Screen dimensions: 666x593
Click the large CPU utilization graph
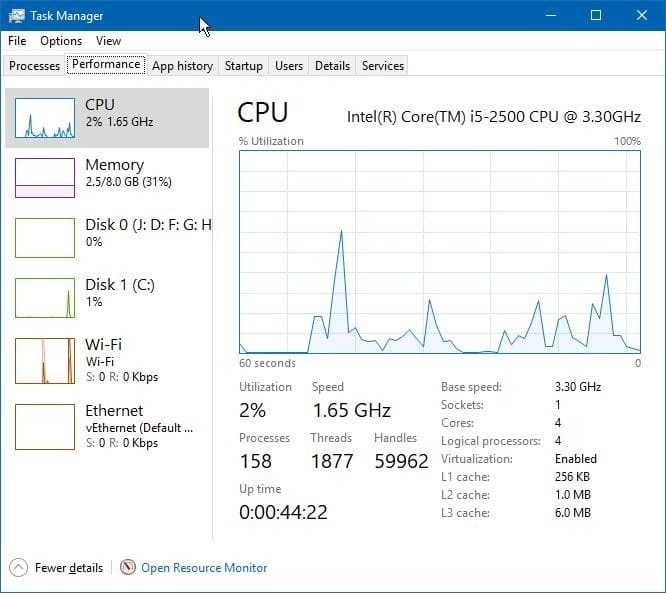[440, 251]
